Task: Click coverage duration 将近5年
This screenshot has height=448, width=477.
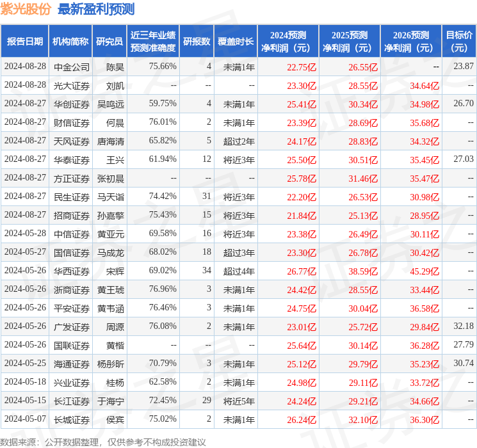Action: tap(239, 401)
